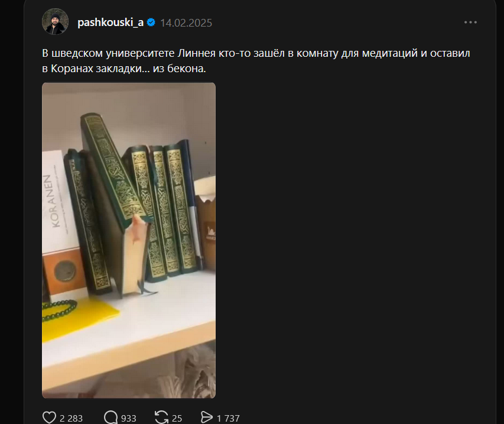The height and width of the screenshot is (424, 504).
Task: Click the post text about Linnaeus university
Action: (256, 60)
